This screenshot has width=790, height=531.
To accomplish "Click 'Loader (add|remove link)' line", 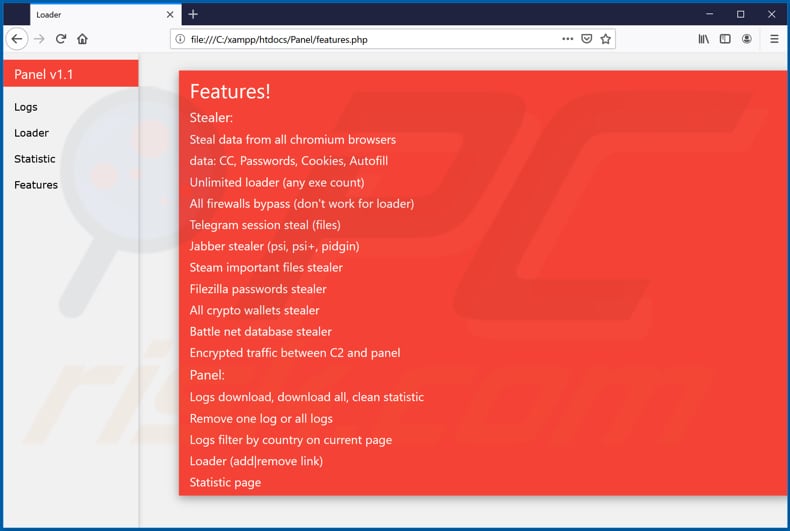I will point(256,461).
